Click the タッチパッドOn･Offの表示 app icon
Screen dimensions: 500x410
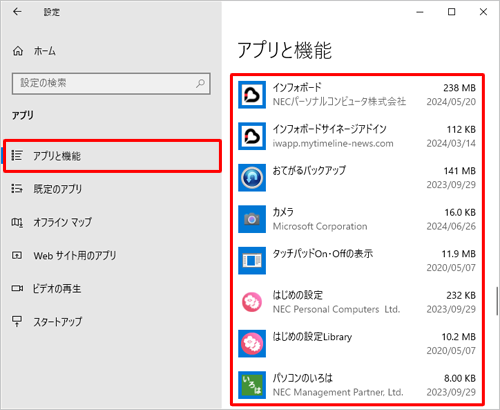[x=252, y=261]
